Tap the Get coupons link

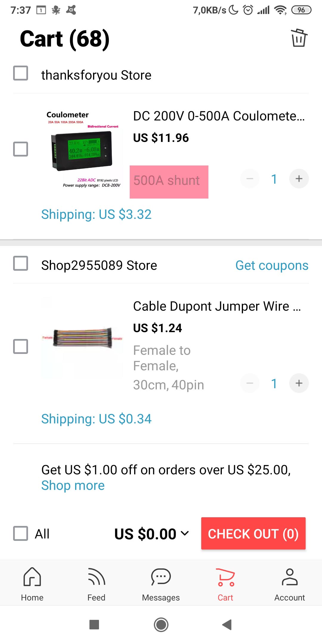click(272, 265)
